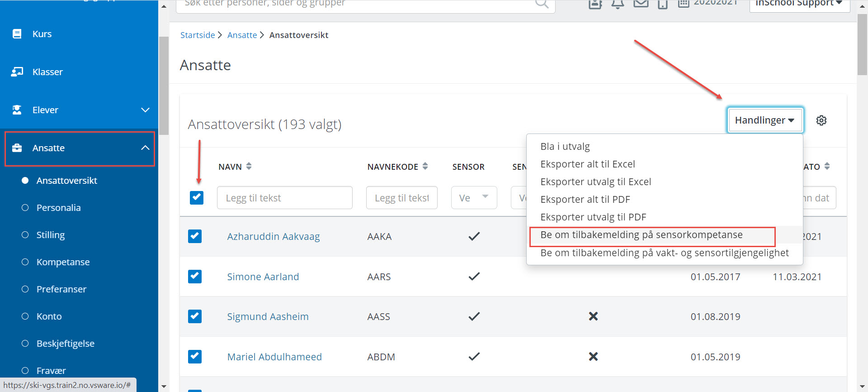Open Beskjeftigelse in sidebar

coord(66,343)
